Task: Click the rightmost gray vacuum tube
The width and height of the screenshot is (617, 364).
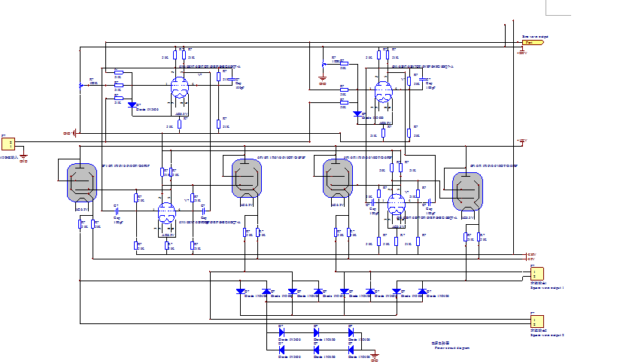Action: pyautogui.click(x=467, y=190)
